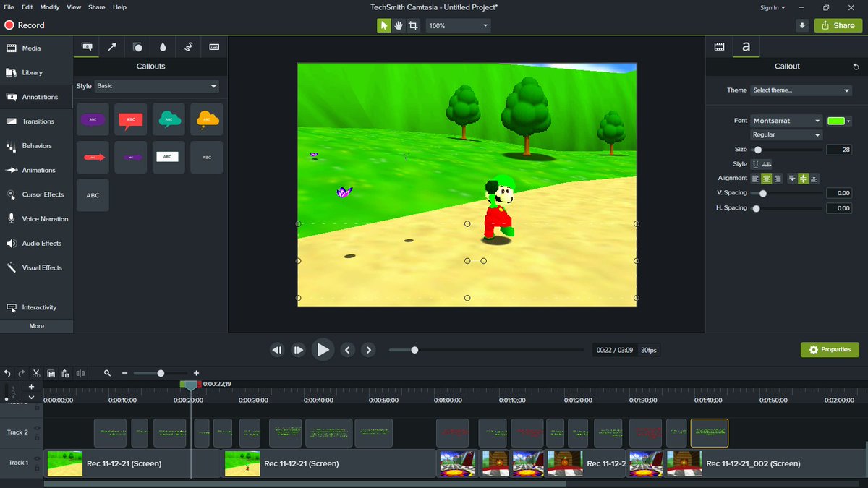
Task: Zoom in the timeline with plus
Action: coord(196,373)
